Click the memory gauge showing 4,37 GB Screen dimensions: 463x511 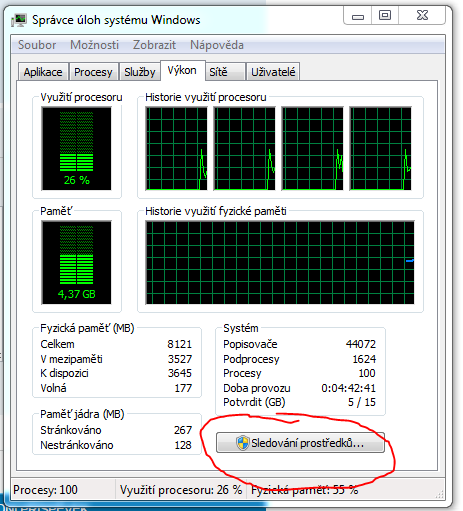pyautogui.click(x=76, y=263)
